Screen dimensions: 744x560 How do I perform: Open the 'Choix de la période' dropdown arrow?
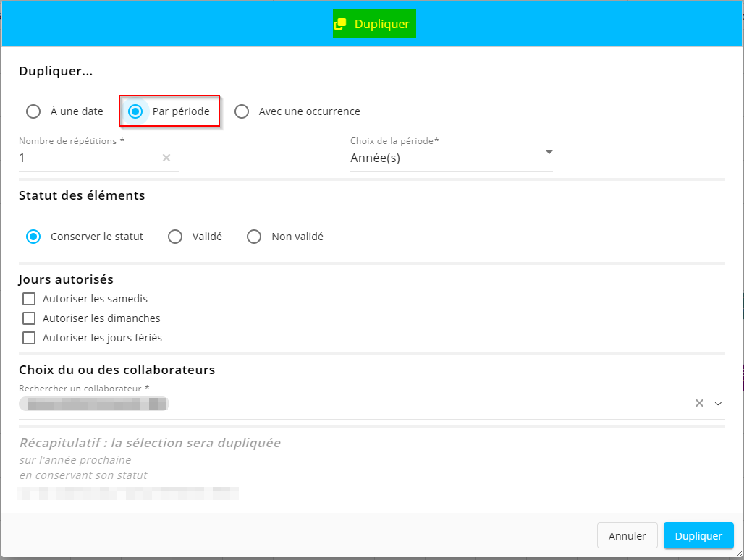(549, 153)
